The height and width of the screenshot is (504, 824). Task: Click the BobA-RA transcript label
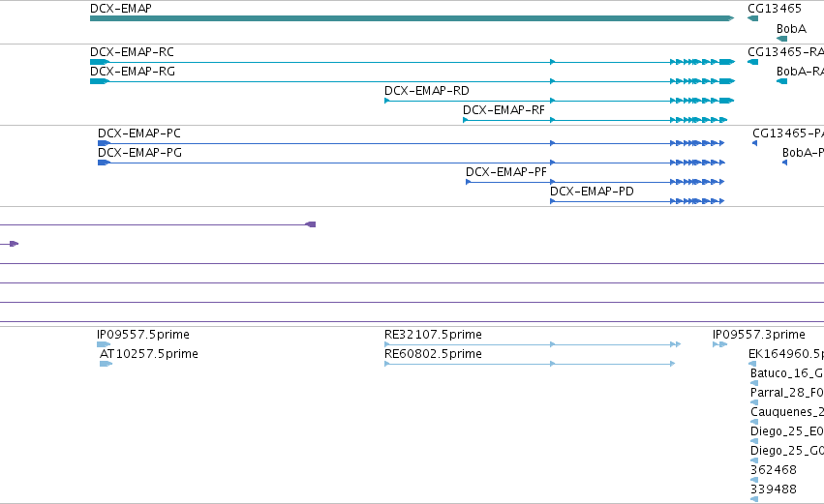(x=800, y=72)
